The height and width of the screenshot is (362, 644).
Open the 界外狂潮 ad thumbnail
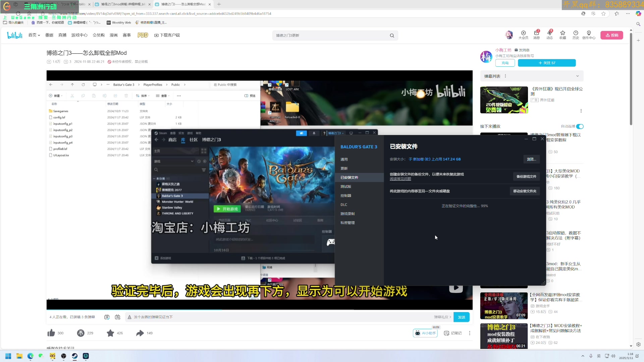click(504, 100)
